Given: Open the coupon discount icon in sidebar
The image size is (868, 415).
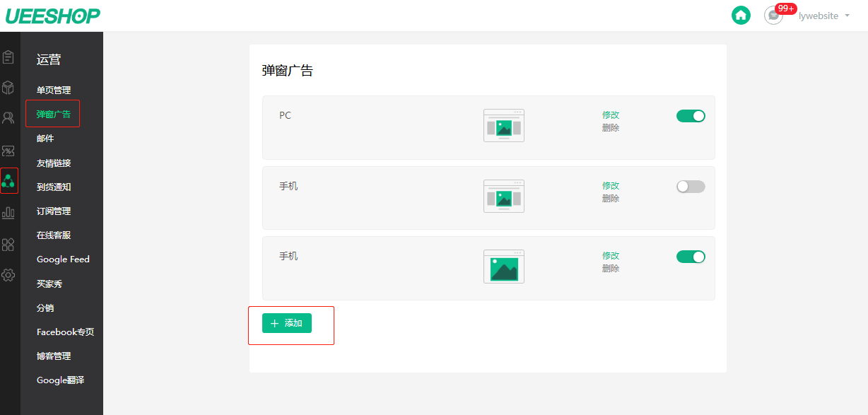Looking at the screenshot, I should 8,151.
